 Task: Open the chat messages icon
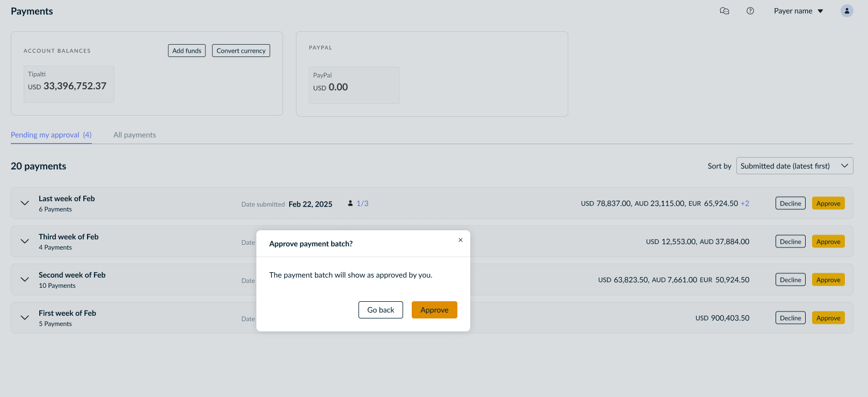[x=724, y=11]
